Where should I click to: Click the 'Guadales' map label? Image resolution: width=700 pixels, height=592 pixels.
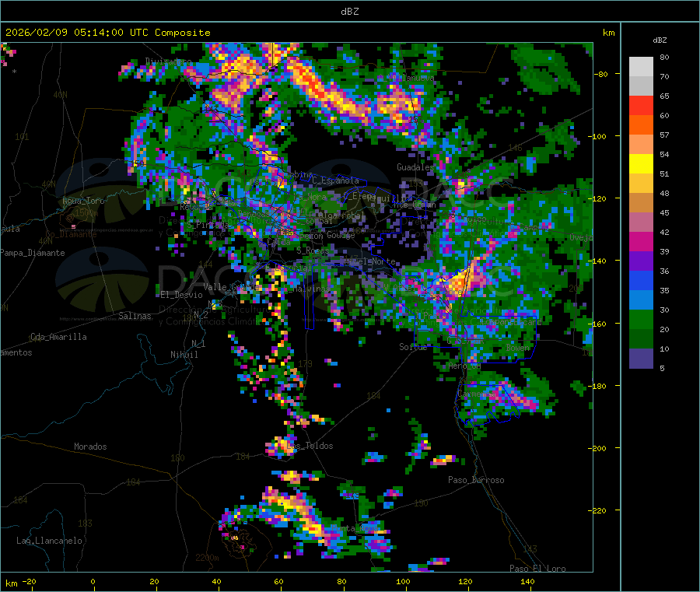[415, 167]
